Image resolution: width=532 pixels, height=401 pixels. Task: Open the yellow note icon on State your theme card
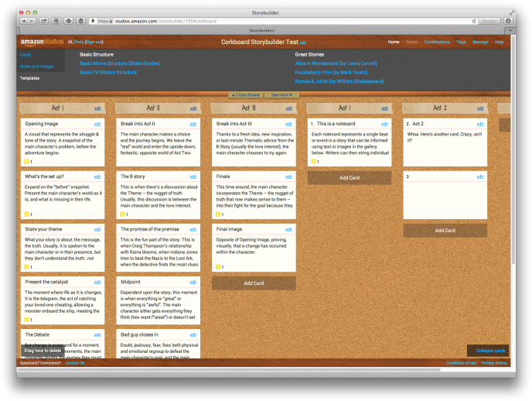[26, 267]
